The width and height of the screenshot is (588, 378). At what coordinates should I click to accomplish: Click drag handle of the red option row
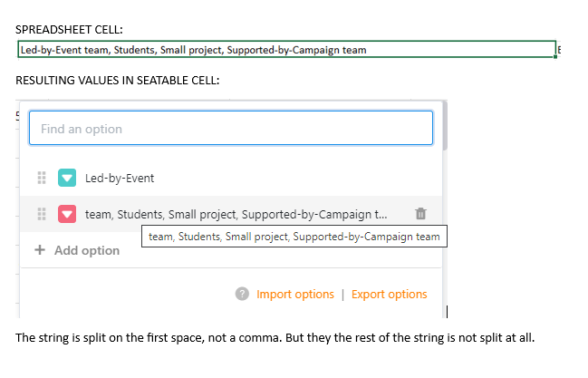tap(42, 215)
